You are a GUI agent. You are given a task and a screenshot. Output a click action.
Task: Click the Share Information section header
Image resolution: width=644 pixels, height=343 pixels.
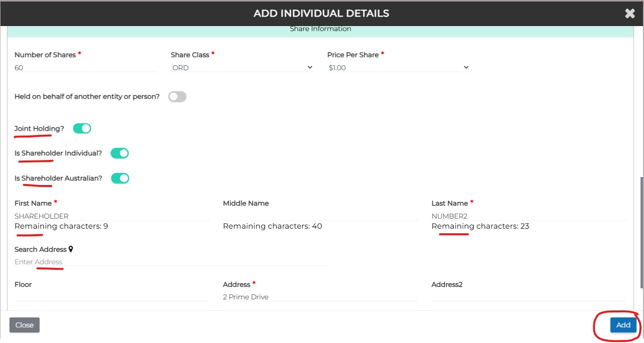[x=320, y=29]
